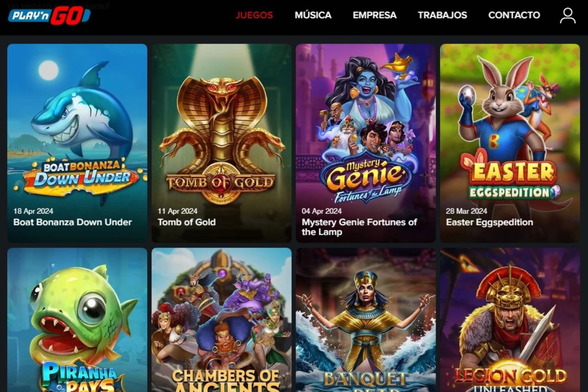Click the Boat Bonanza Down Under title link
The width and height of the screenshot is (588, 392).
click(73, 222)
